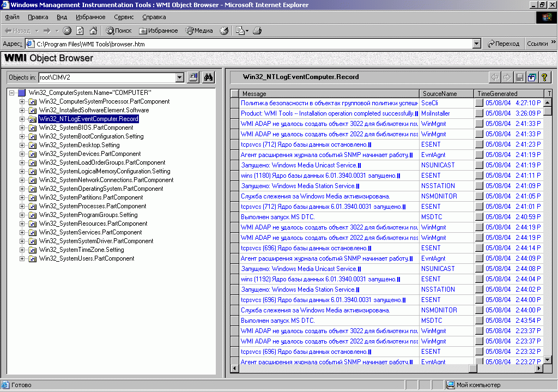
Task: Click the Message column header
Action: (329, 94)
